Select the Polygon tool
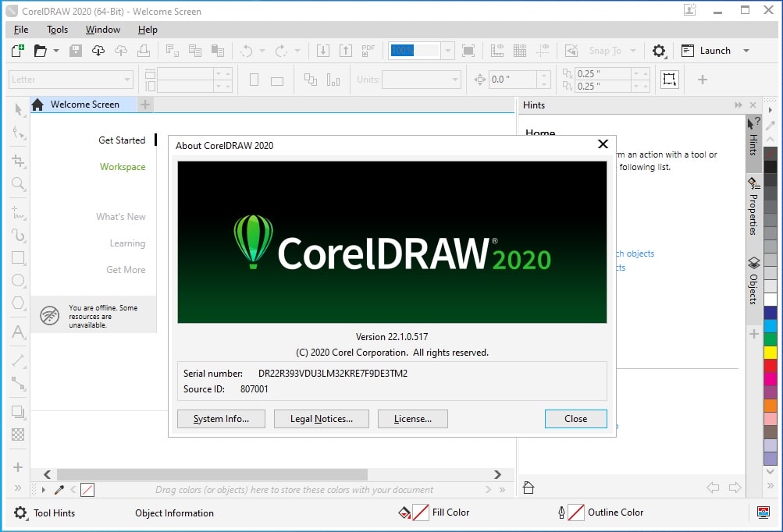783x532 pixels. tap(19, 303)
